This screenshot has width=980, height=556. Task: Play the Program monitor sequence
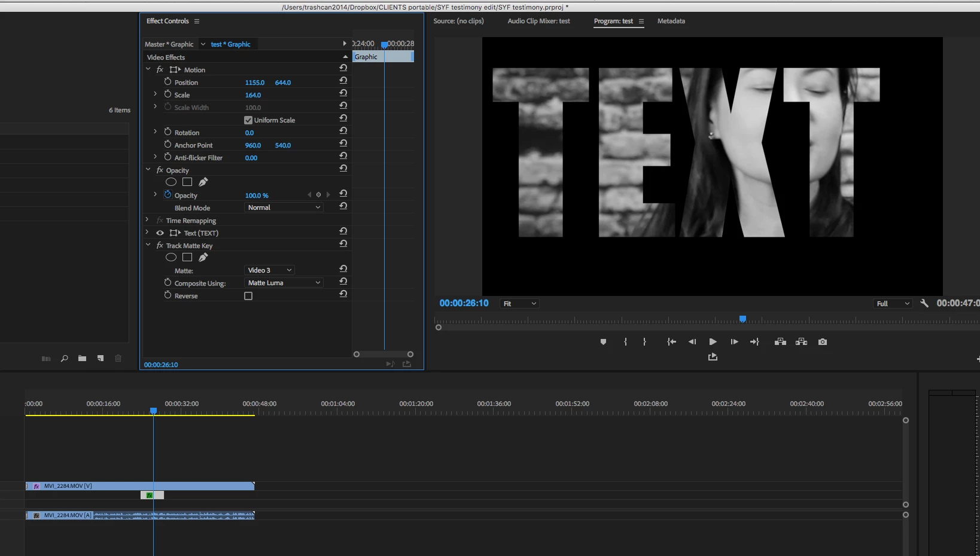[713, 342]
